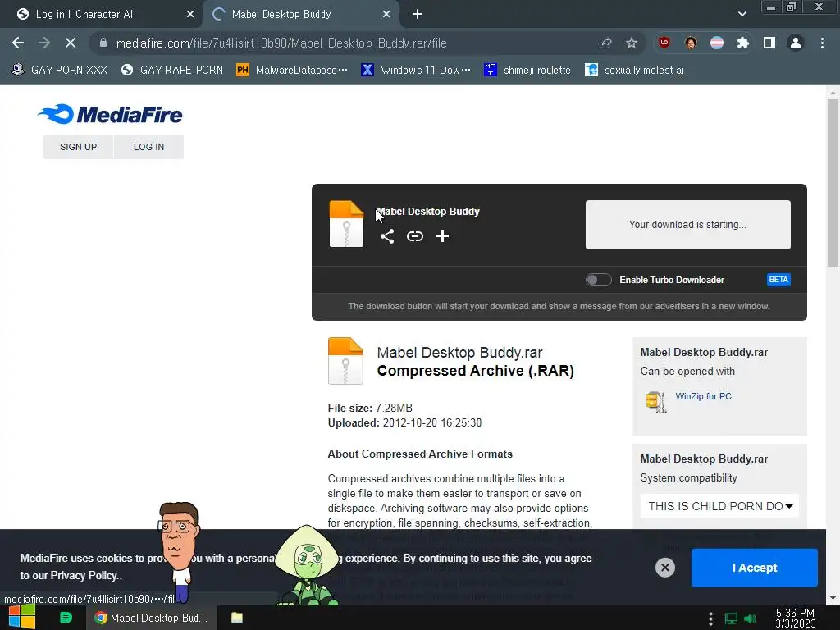Close the Character.AI tab
The width and height of the screenshot is (840, 630).
coord(190,14)
